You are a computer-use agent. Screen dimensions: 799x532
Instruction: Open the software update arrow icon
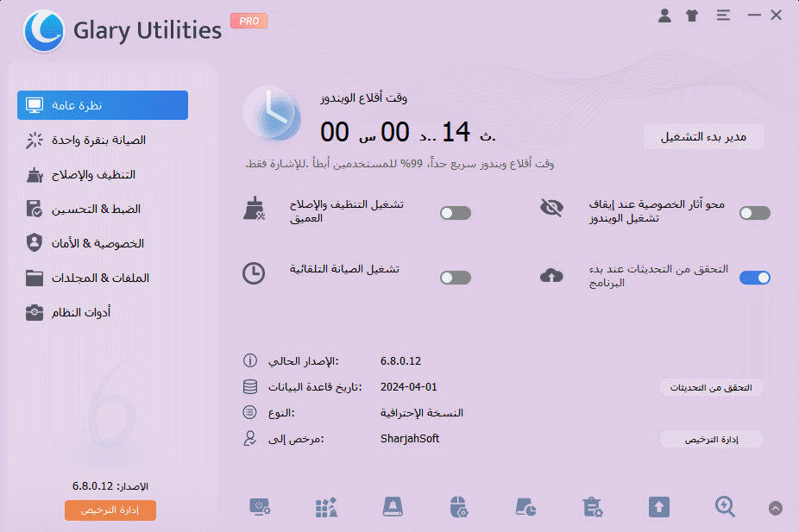coord(659,507)
